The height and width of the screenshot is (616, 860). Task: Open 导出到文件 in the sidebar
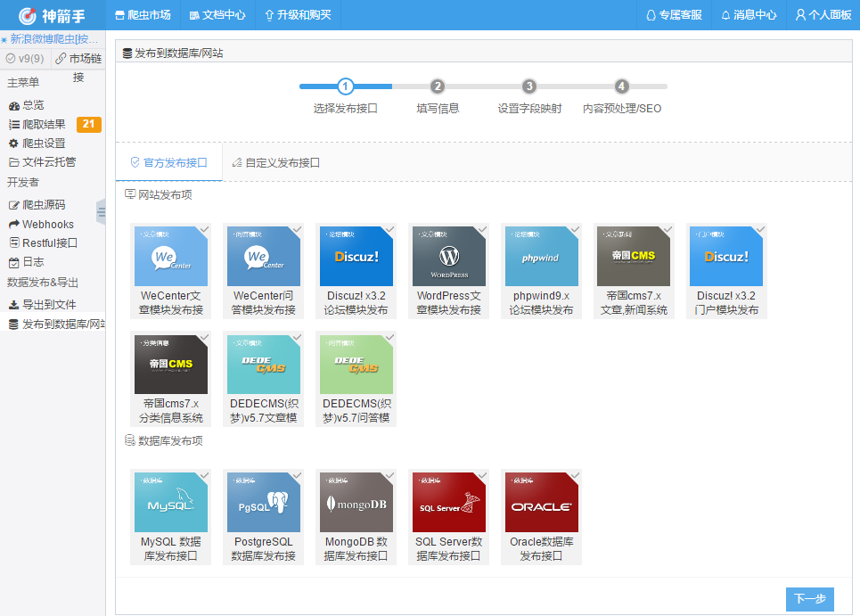coord(48,304)
